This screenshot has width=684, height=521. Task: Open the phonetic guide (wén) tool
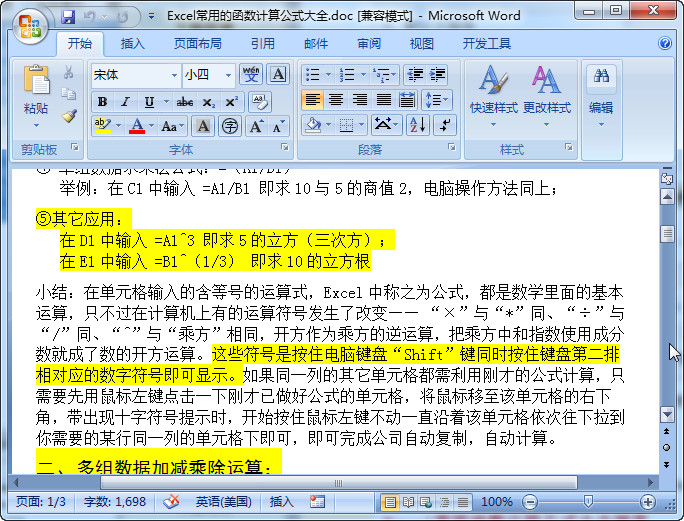coord(251,75)
